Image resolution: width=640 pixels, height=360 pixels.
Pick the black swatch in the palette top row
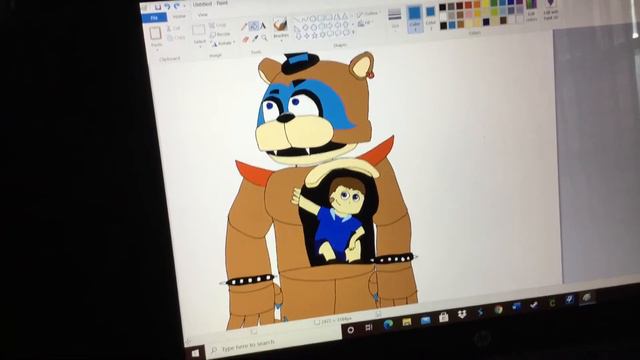coord(442,7)
